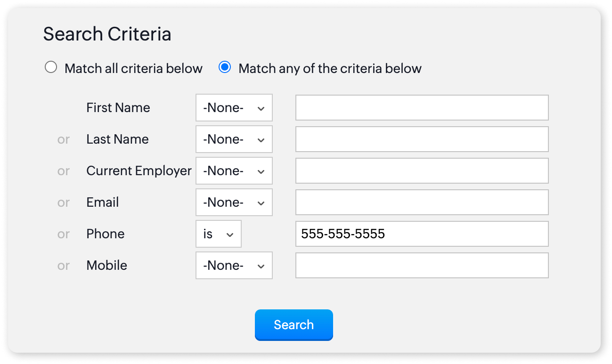Select the Match all criteria below radio button

tap(50, 68)
